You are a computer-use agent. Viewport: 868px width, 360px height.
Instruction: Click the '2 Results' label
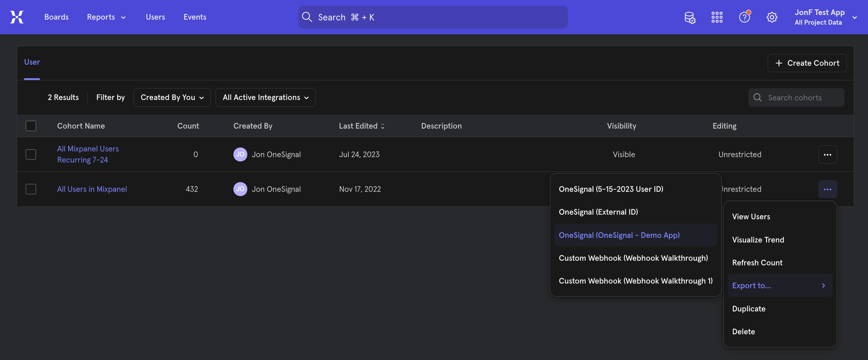tap(63, 97)
